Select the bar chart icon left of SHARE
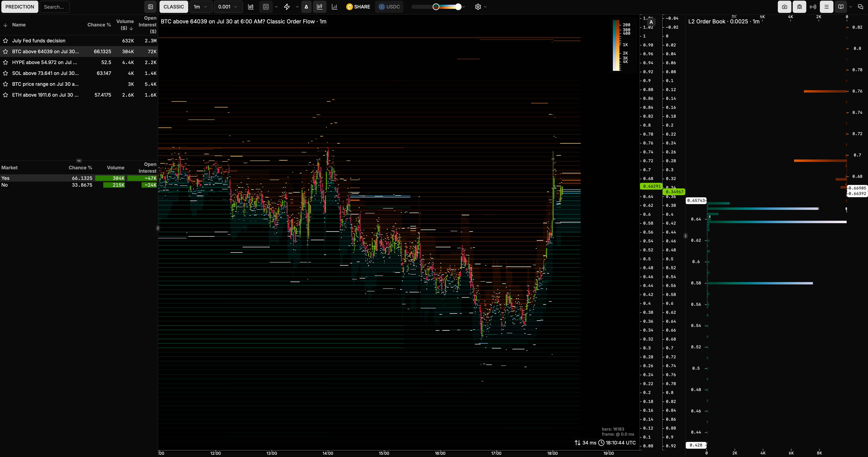Image resolution: width=868 pixels, height=457 pixels. pos(334,7)
